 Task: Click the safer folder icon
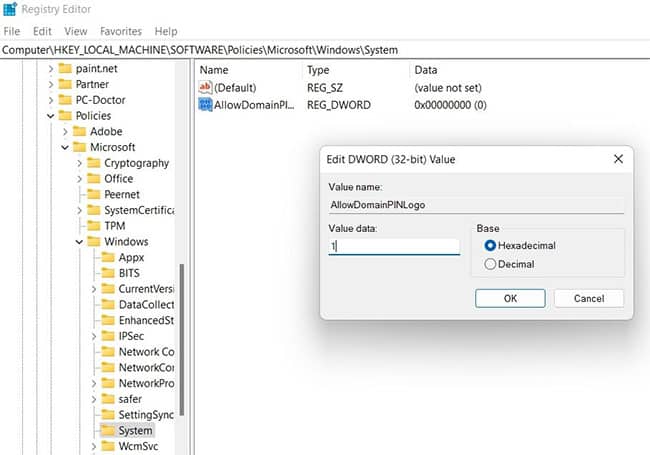tap(108, 399)
